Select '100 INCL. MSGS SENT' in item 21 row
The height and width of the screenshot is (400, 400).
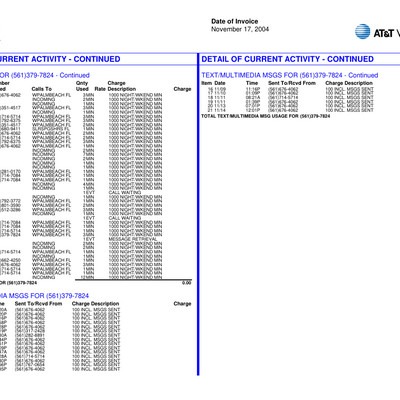(349, 110)
